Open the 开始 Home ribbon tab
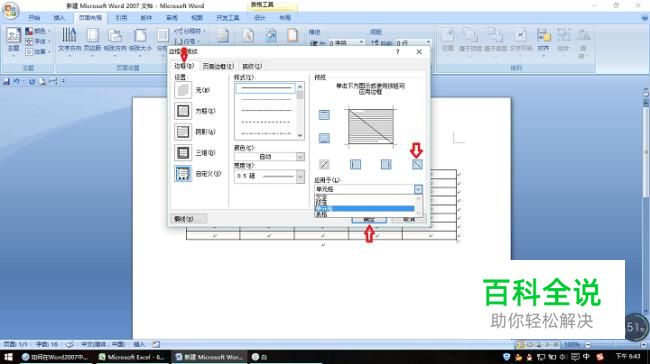This screenshot has height=364, width=650. (34, 18)
